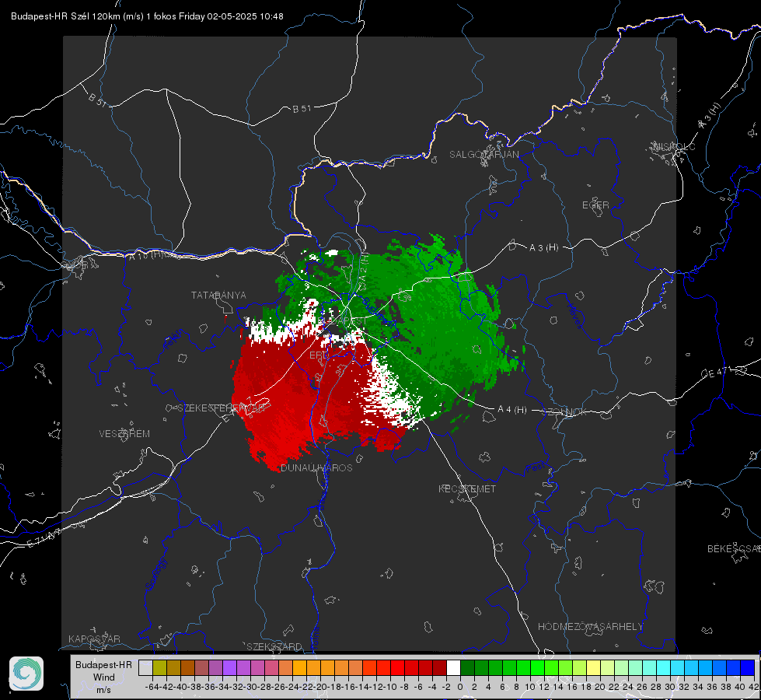Select the dark green swatch between 0 and 2
The height and width of the screenshot is (700, 761).
point(467,667)
